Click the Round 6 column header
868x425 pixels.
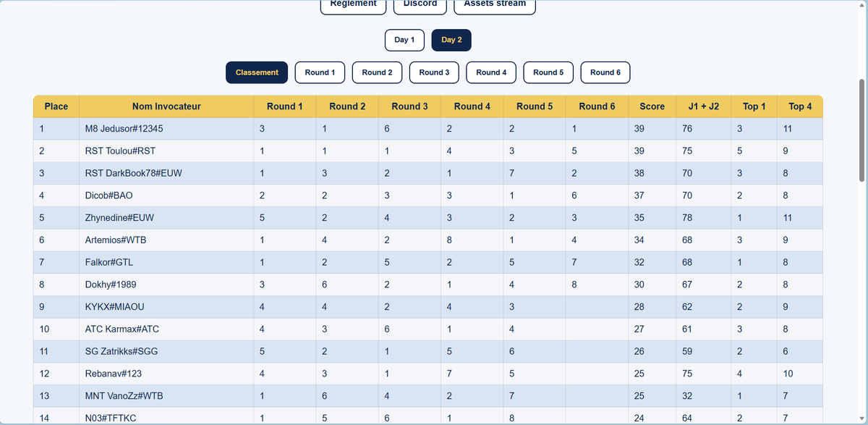tap(597, 106)
